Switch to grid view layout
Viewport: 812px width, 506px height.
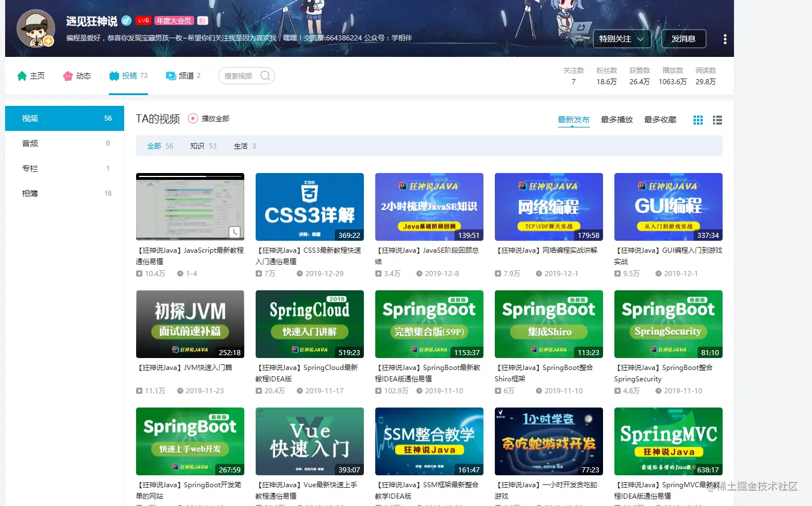tap(698, 120)
